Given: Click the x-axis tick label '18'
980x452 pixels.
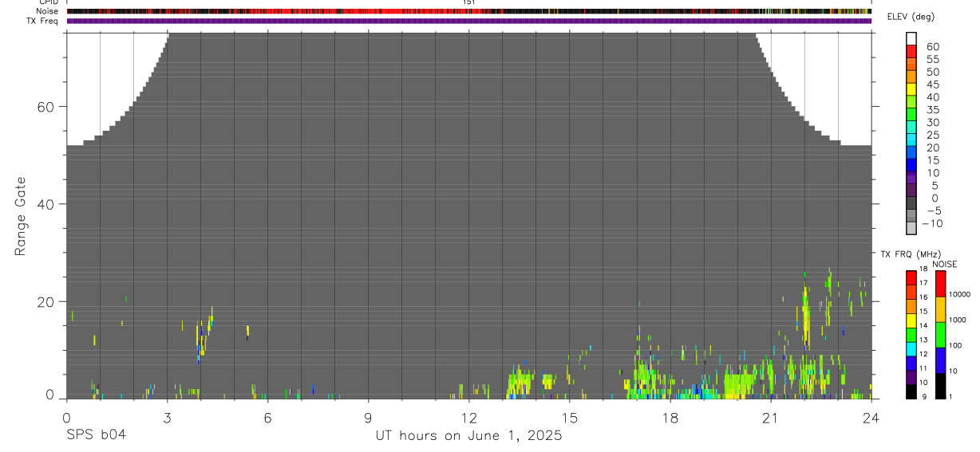Looking at the screenshot, I should coord(670,417).
